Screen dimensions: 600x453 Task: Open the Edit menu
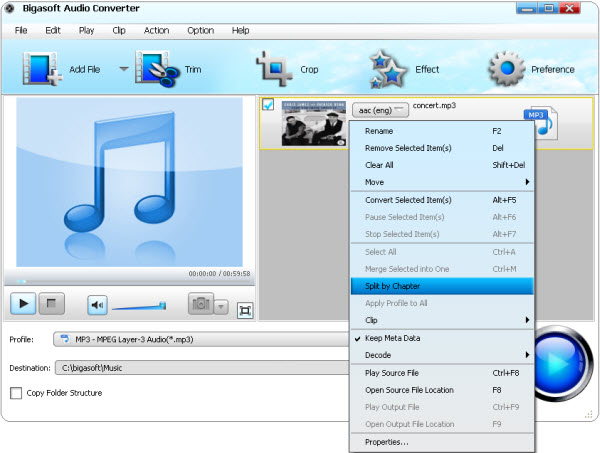[x=53, y=30]
